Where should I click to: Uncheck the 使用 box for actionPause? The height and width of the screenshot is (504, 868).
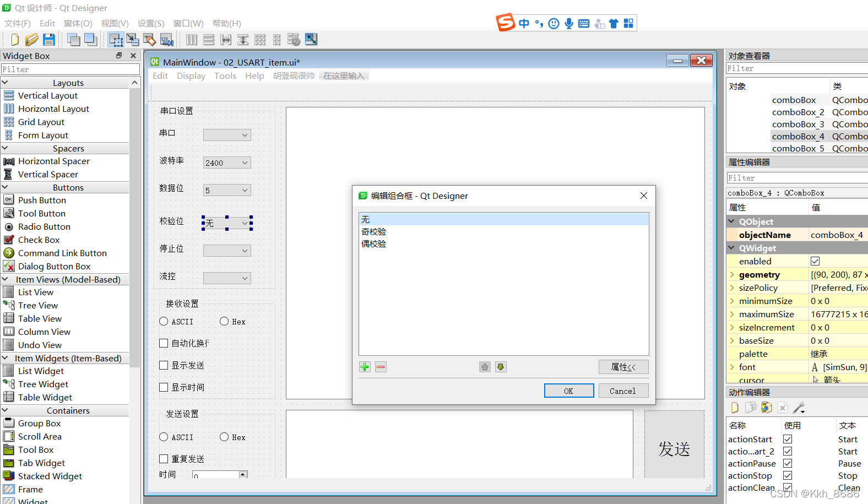[788, 463]
